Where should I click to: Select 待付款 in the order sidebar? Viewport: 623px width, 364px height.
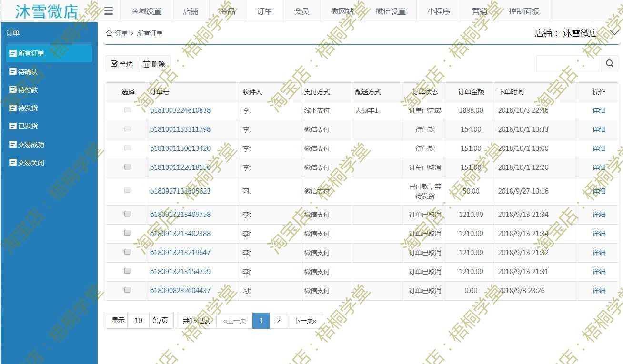29,89
